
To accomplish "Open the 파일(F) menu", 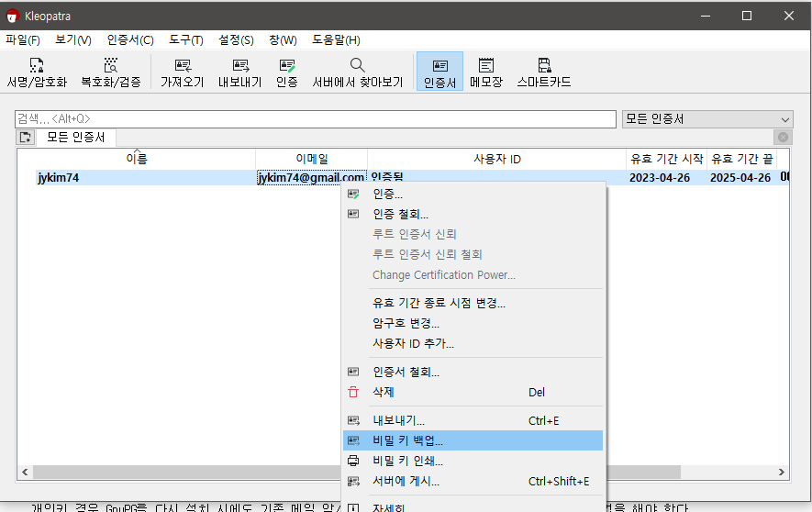I will (x=23, y=39).
